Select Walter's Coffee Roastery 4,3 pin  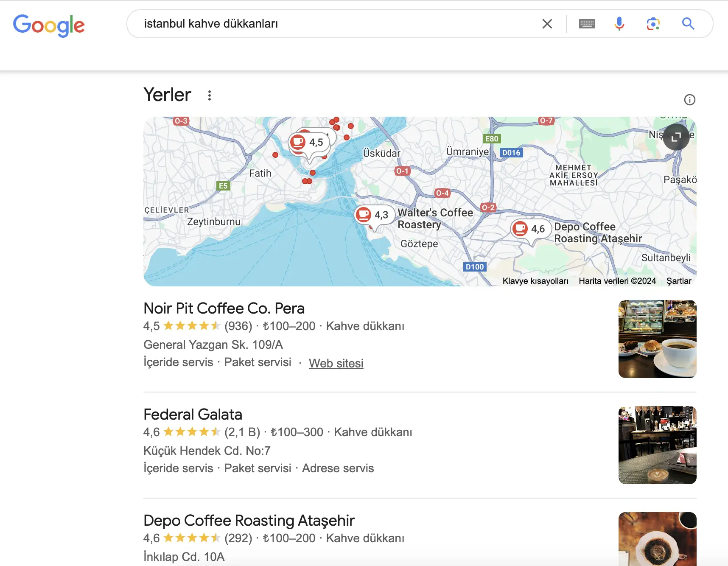(x=374, y=216)
